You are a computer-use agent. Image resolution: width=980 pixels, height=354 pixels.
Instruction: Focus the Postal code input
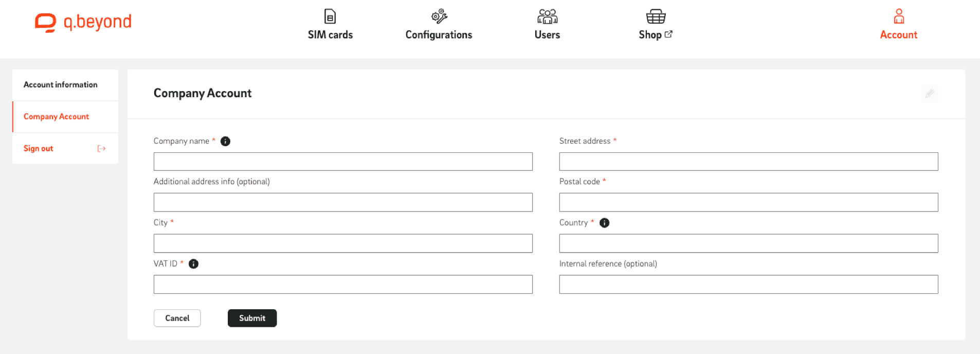[x=748, y=202]
